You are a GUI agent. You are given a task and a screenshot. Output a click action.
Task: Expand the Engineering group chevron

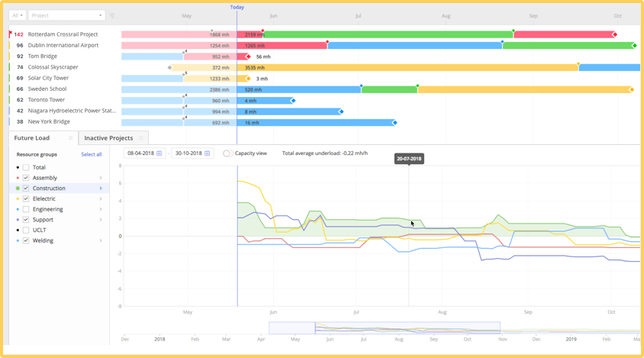101,209
